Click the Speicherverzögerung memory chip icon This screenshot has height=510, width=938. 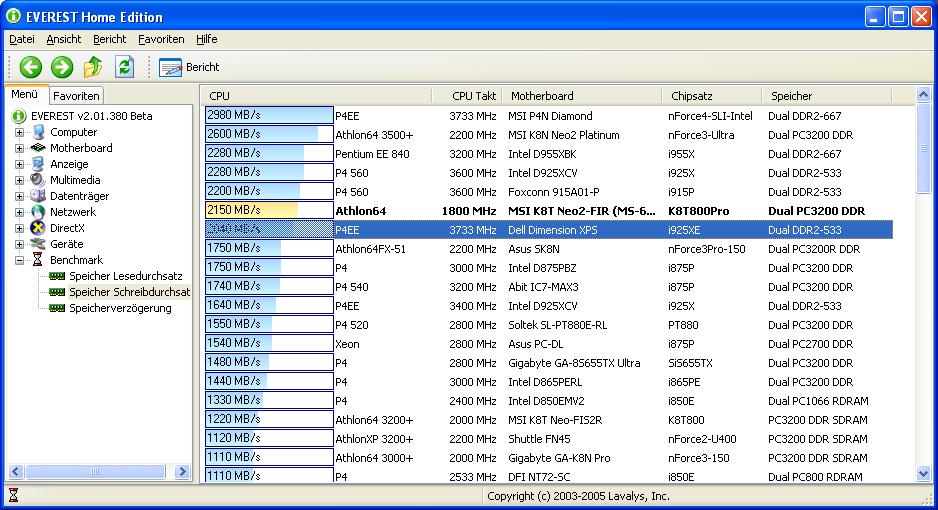(57, 308)
